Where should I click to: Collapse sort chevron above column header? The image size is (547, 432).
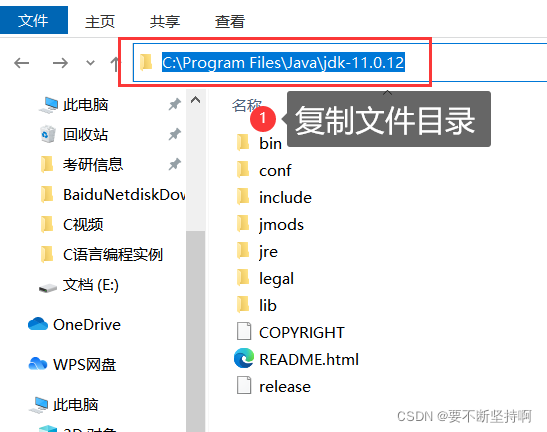pyautogui.click(x=387, y=93)
